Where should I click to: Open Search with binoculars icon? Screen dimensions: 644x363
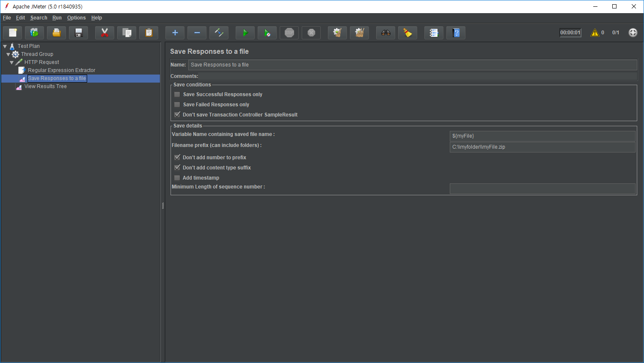pos(386,33)
